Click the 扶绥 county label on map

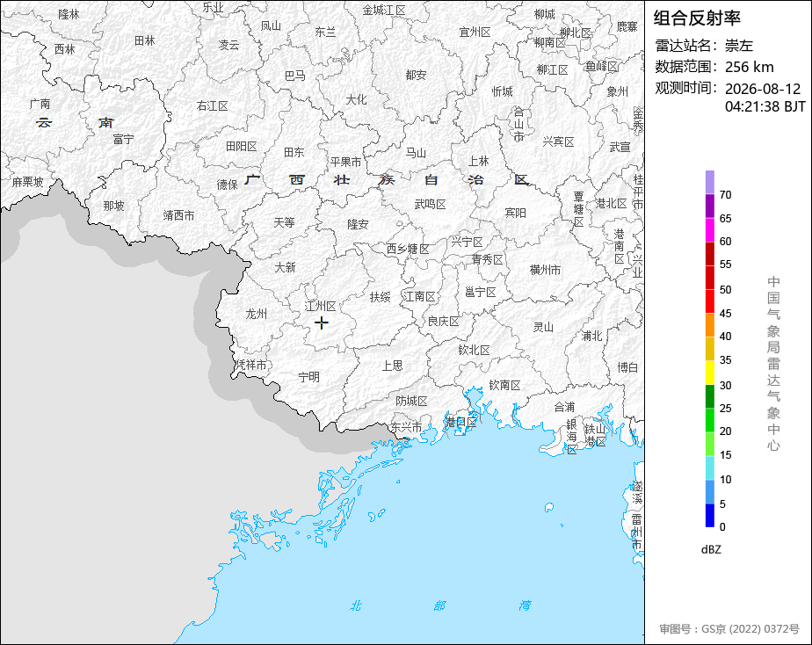tap(380, 297)
